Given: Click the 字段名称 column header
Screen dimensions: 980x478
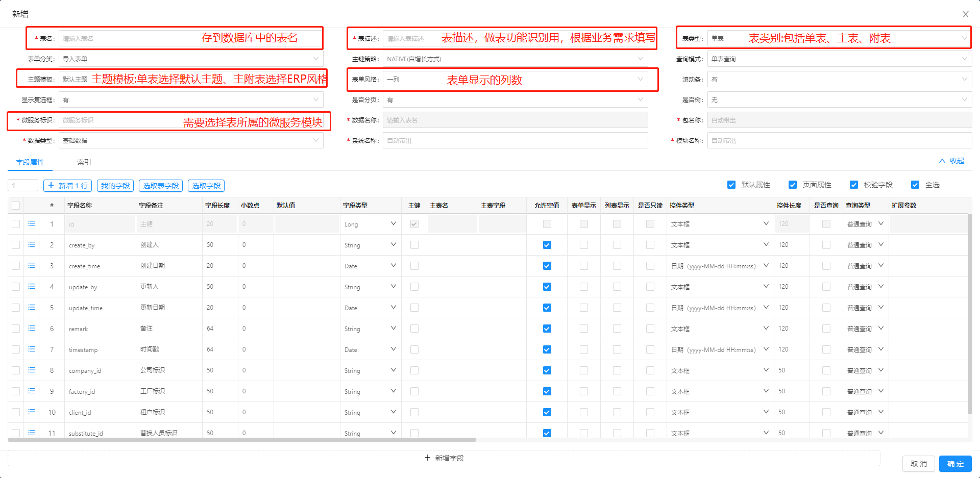Looking at the screenshot, I should coord(80,206).
